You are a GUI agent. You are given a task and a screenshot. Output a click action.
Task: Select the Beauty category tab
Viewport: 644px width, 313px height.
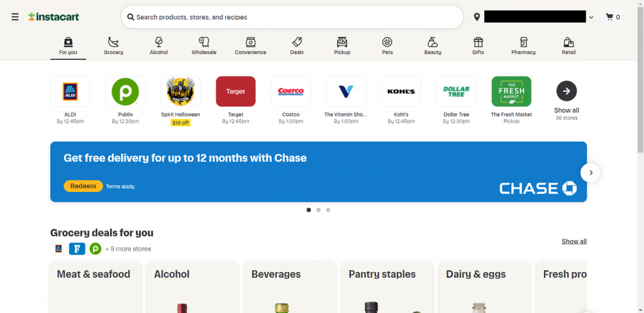click(433, 45)
